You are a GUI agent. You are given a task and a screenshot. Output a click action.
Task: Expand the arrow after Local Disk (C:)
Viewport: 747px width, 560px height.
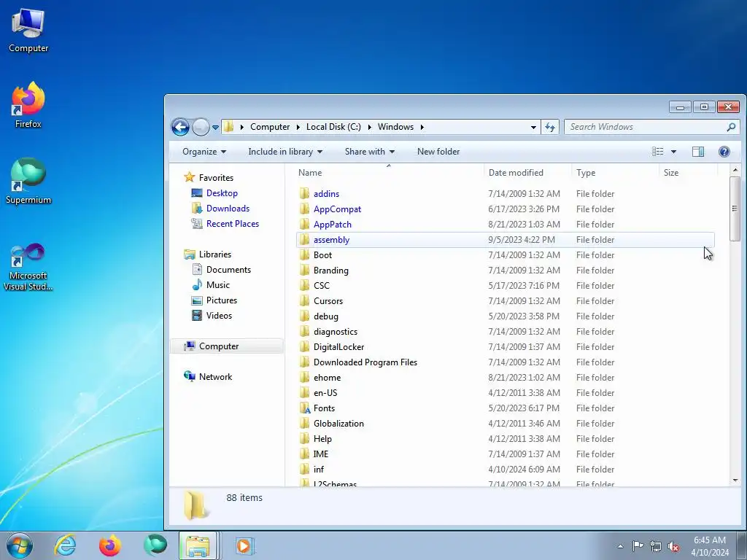(x=370, y=127)
